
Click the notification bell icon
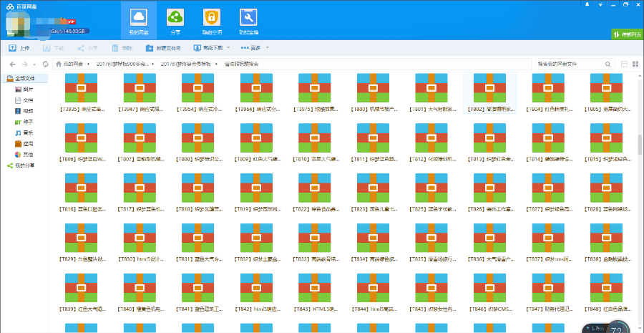coord(587,4)
